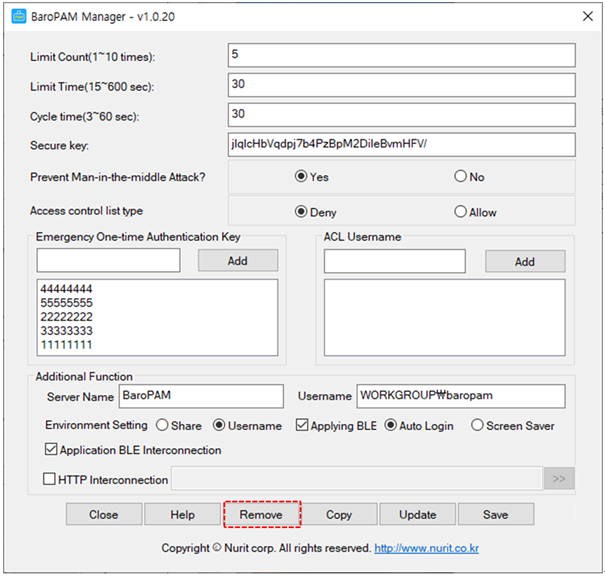This screenshot has width=605, height=576.
Task: Select key 55555555 in the list
Action: click(66, 303)
